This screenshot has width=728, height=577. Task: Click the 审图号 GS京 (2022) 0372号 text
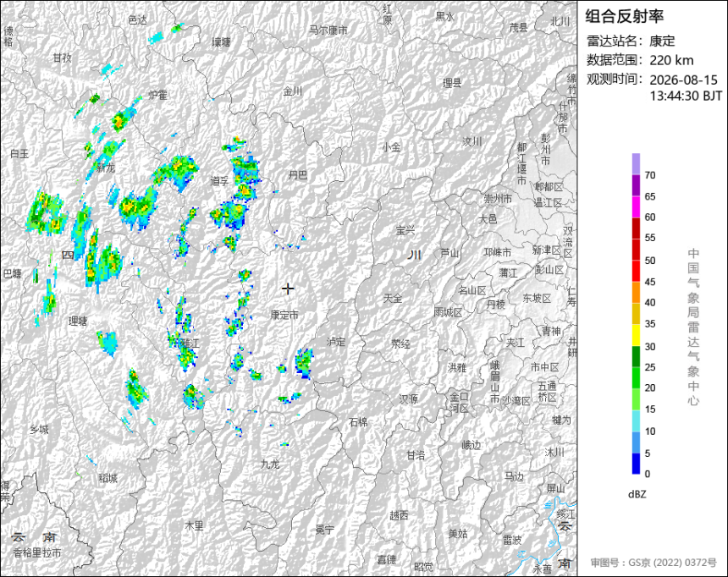(654, 562)
